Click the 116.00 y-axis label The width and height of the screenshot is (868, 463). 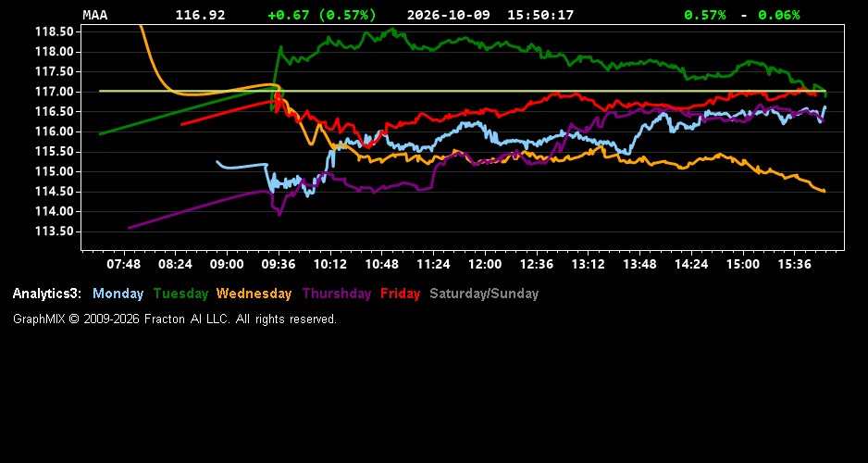click(x=55, y=131)
